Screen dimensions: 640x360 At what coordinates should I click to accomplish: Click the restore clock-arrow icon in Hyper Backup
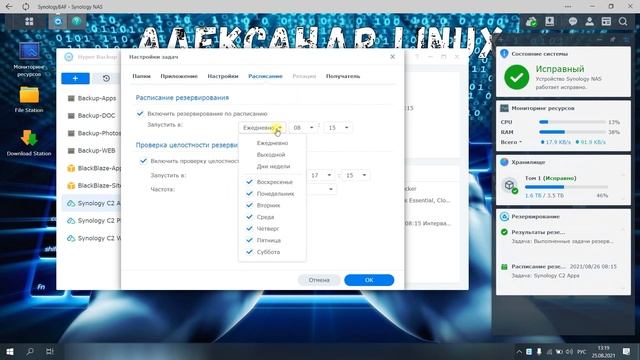coord(106,78)
